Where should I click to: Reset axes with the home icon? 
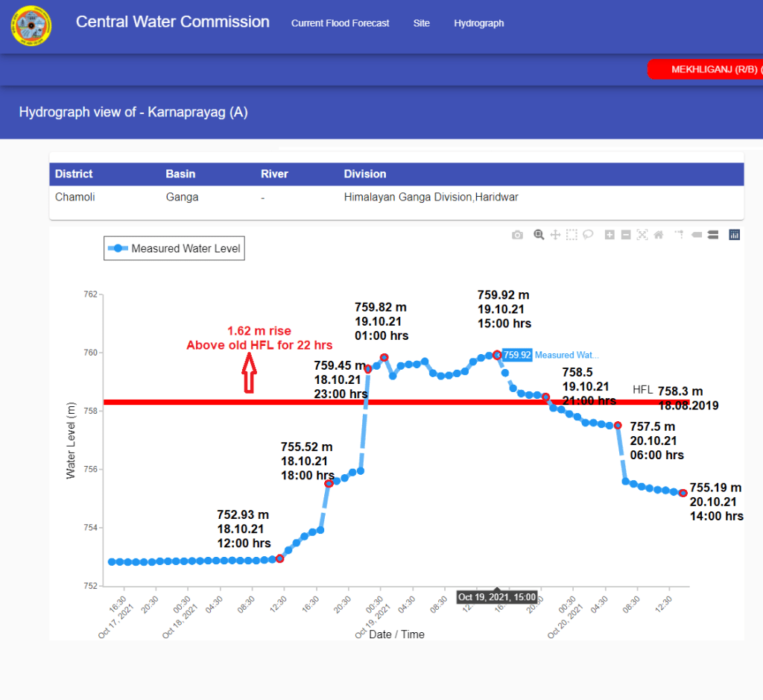[659, 235]
